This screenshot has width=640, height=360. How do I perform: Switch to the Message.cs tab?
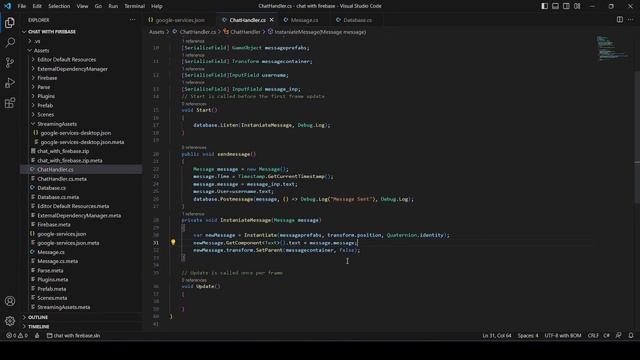304,20
